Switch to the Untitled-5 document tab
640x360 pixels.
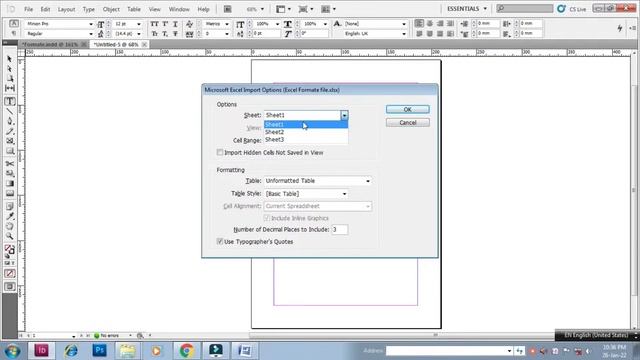[x=116, y=44]
